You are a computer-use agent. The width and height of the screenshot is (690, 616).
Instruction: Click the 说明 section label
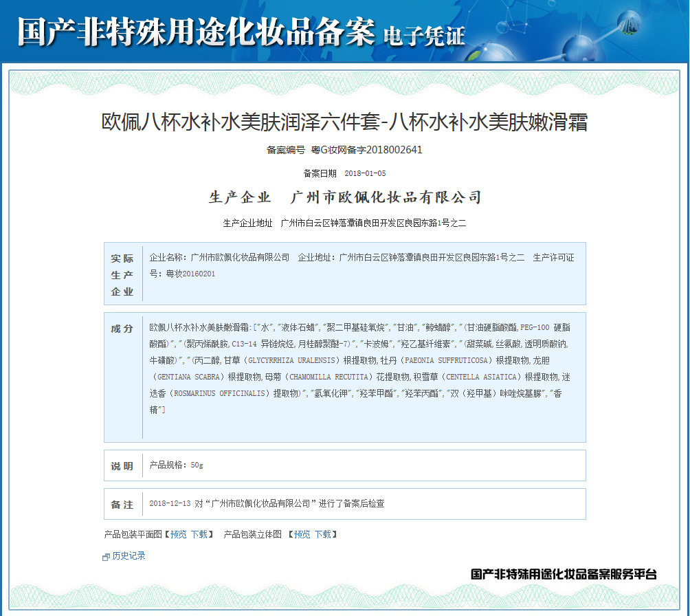point(122,466)
